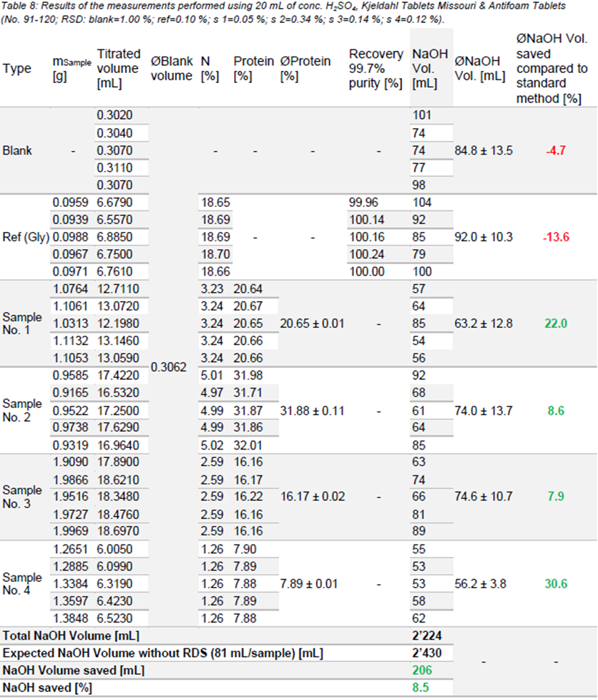Select the 84.8 ± 13.5 cell

tap(484, 151)
